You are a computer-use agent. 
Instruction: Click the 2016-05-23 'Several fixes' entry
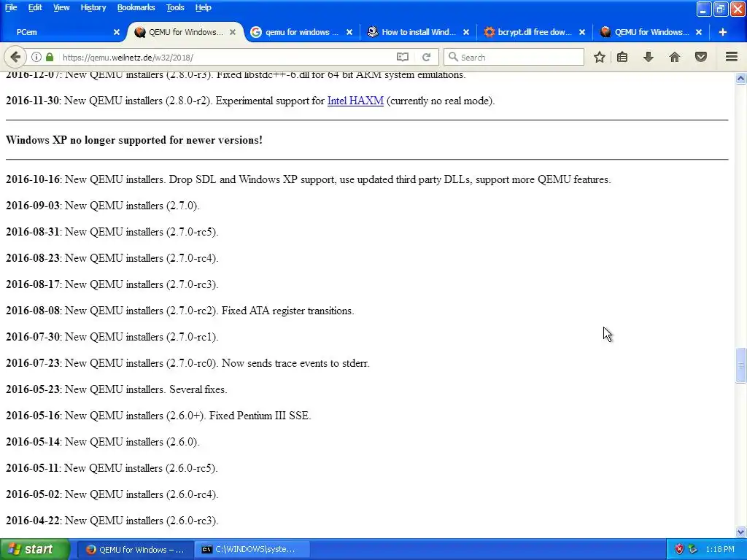pos(116,389)
